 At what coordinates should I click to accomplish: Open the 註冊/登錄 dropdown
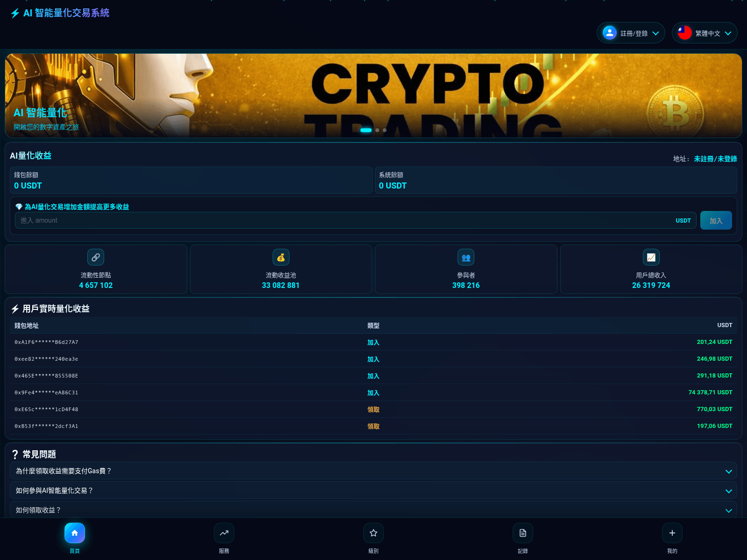631,33
